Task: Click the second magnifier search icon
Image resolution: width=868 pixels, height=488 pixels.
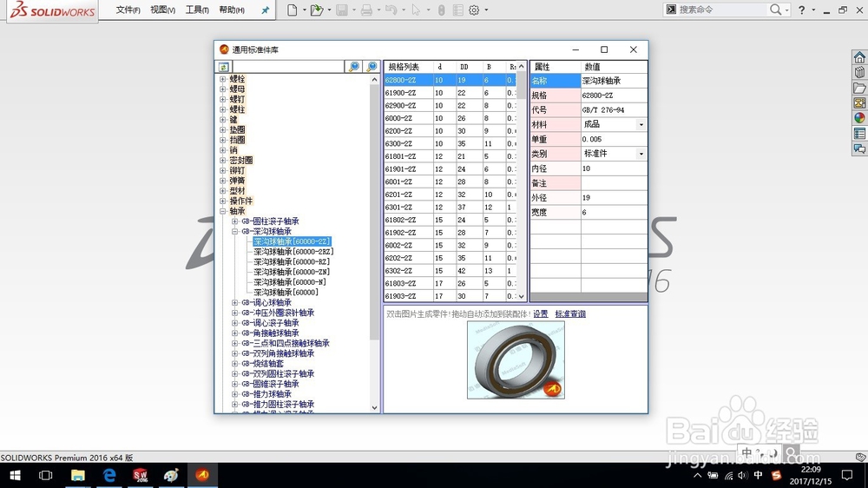Action: (x=372, y=67)
